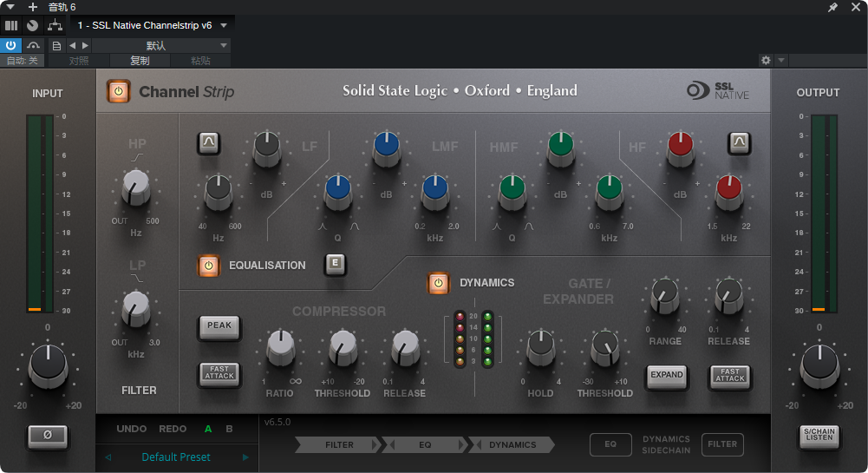Click the 粘贴 paste item
The width and height of the screenshot is (868, 473).
point(200,61)
